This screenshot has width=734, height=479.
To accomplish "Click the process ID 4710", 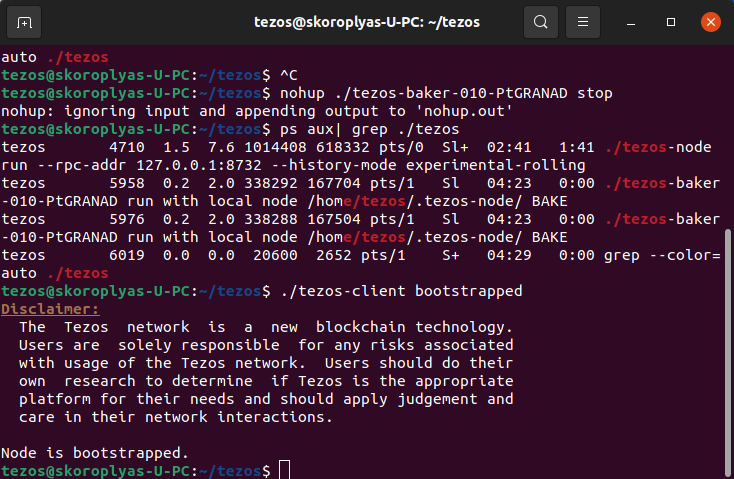I will (x=126, y=147).
